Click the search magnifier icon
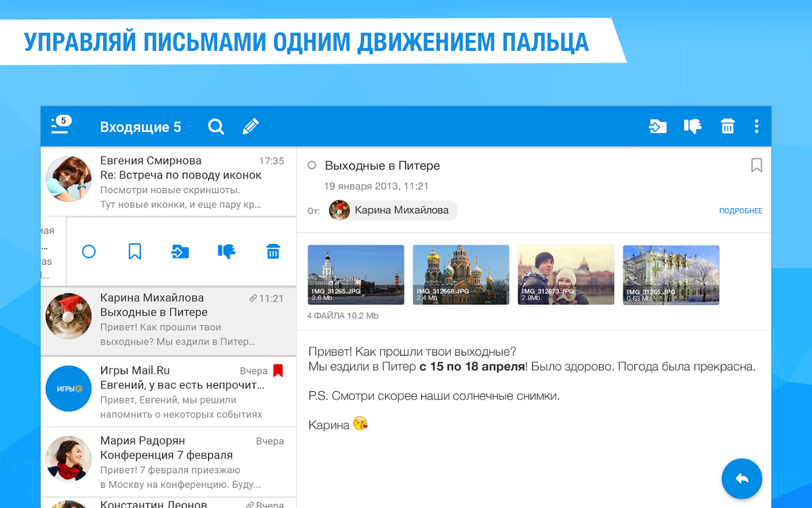812x508 pixels. coord(216,126)
